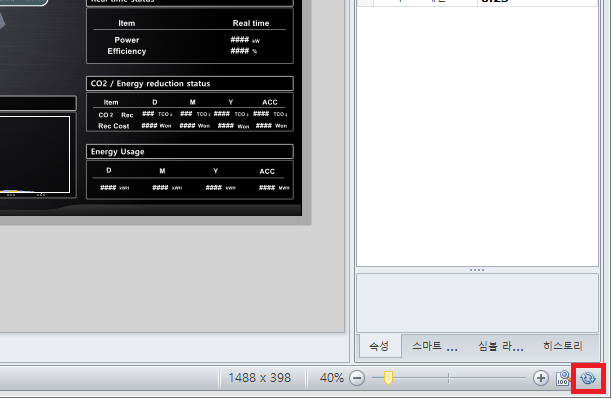The height and width of the screenshot is (399, 613).
Task: Open the 히스토리 tab
Action: [563, 346]
